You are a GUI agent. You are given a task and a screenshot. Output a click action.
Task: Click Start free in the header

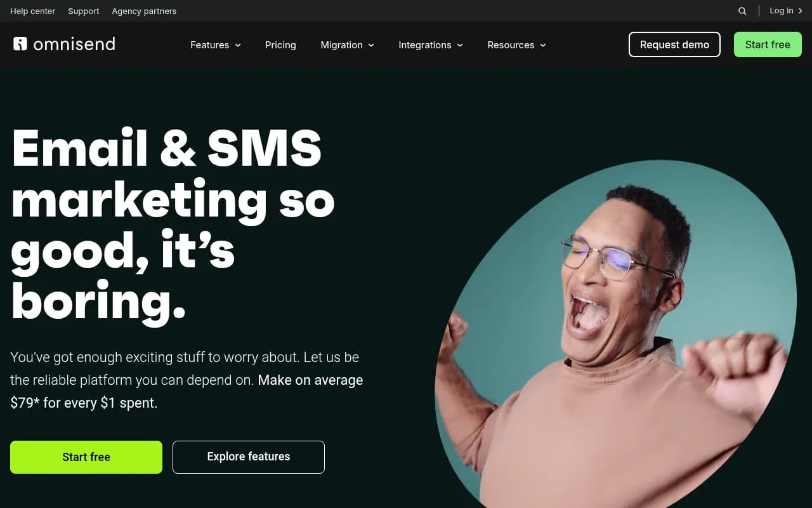768,44
